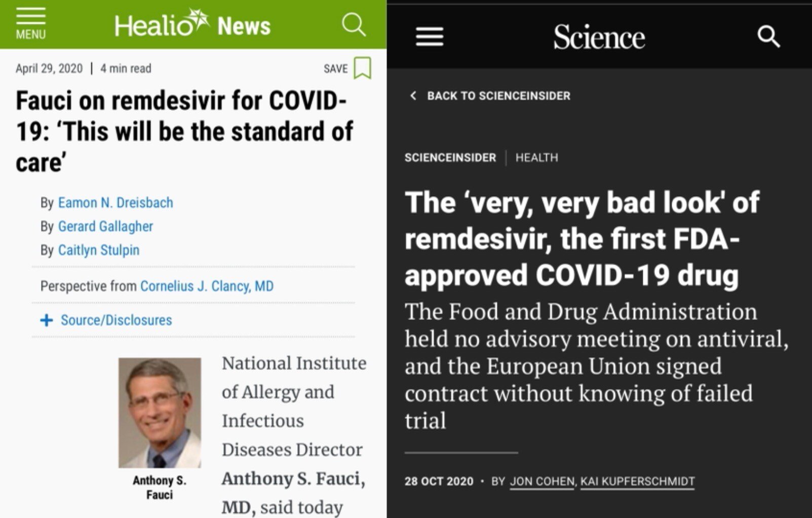This screenshot has width=812, height=518.
Task: Open the Healio MENU hamburger icon
Action: 30,24
